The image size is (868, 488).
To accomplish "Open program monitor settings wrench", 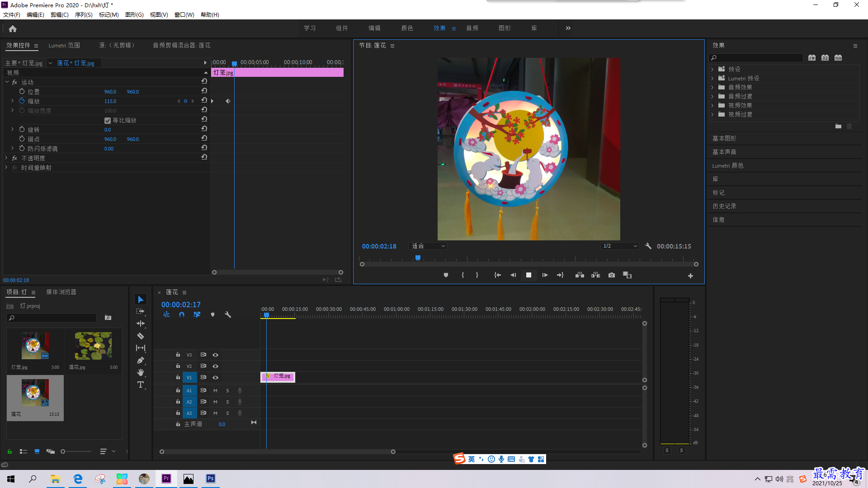I will coord(648,246).
